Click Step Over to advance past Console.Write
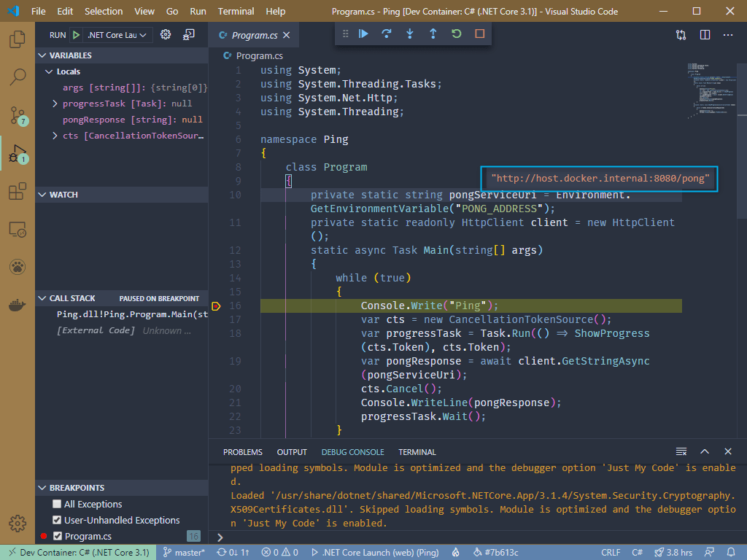The width and height of the screenshot is (747, 560). click(x=386, y=34)
